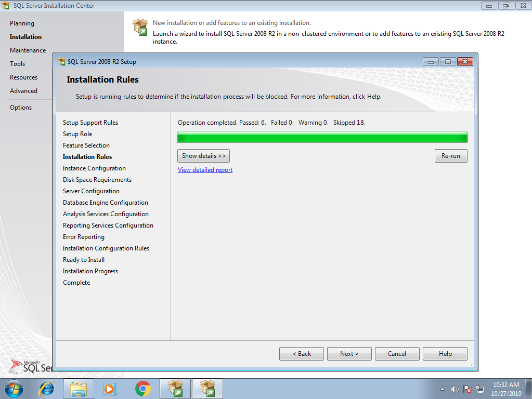The height and width of the screenshot is (399, 532).
Task: Switch to second SQL Server setup taskbar item
Action: tap(207, 389)
